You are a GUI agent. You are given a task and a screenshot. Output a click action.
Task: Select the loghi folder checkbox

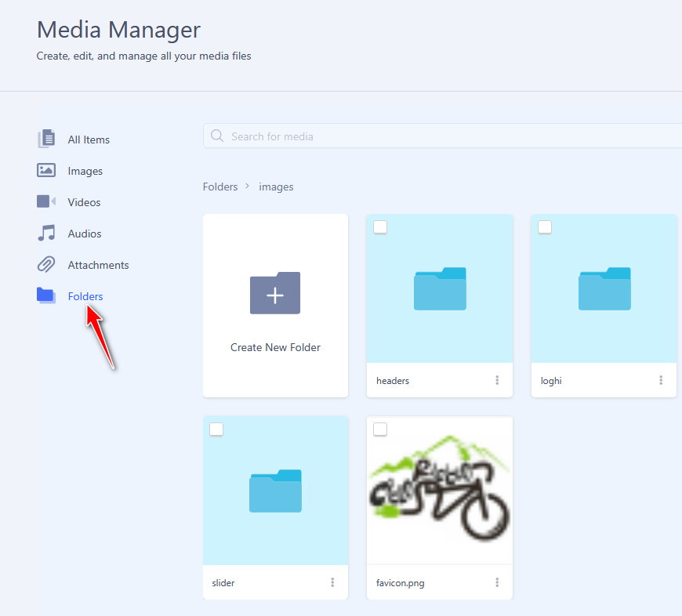pos(545,227)
